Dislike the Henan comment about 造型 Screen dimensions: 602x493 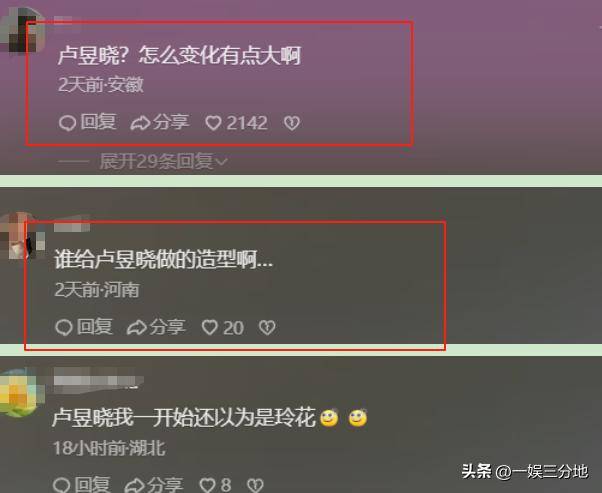(x=267, y=328)
